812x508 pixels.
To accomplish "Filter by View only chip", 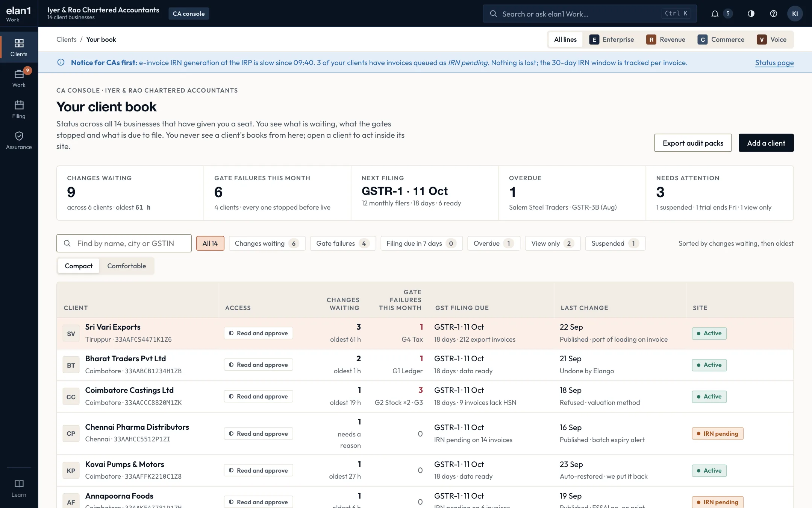I will [553, 243].
